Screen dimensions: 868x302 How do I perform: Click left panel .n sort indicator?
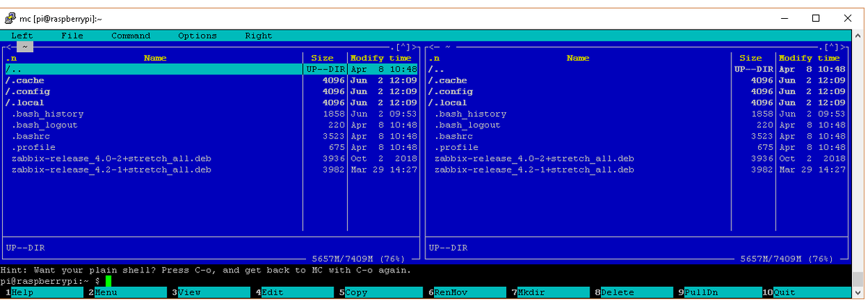pos(11,58)
